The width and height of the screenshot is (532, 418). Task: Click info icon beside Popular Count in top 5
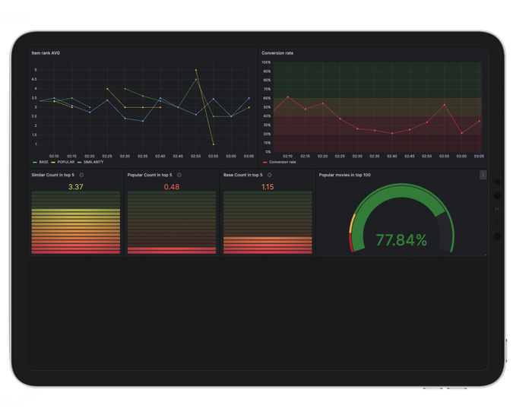(x=179, y=175)
